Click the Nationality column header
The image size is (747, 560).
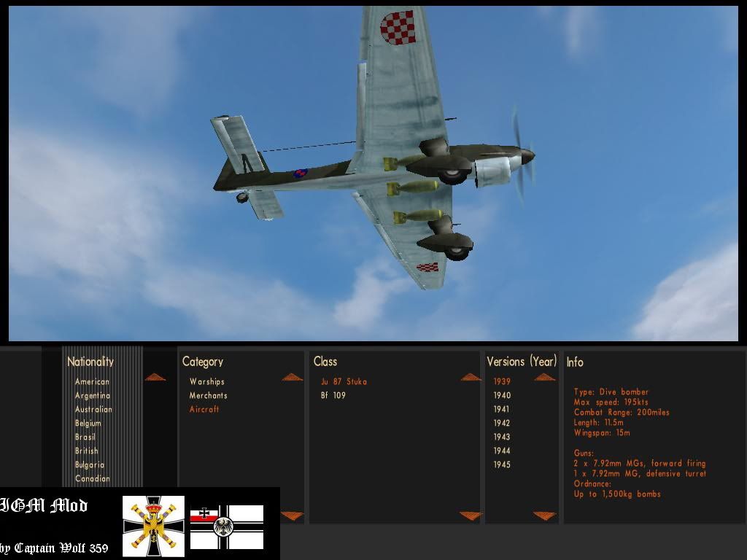point(90,362)
